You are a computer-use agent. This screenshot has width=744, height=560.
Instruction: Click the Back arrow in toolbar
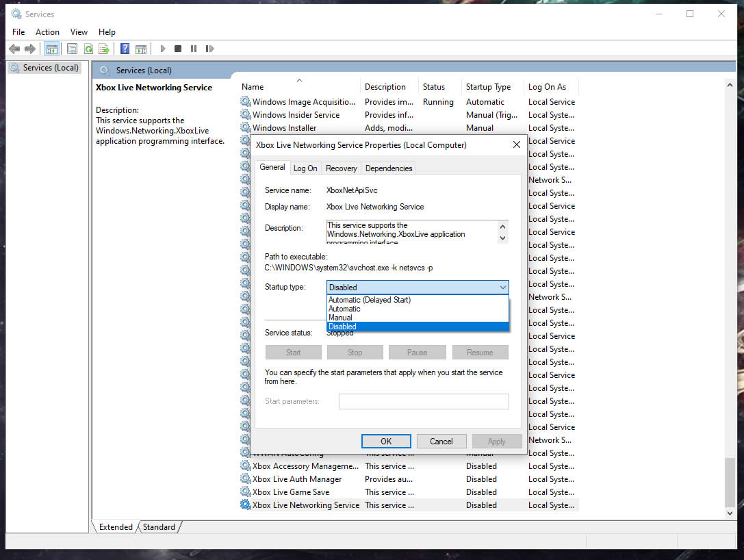point(14,49)
